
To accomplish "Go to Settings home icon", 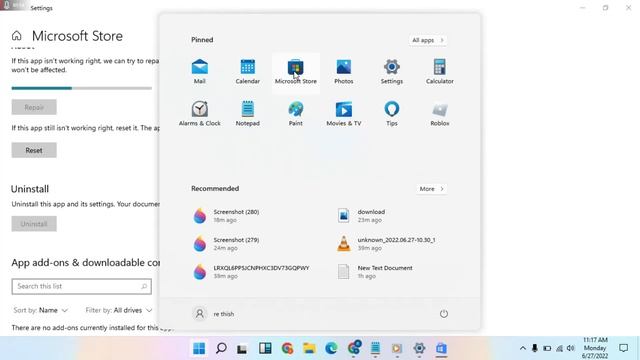I will click(x=16, y=36).
